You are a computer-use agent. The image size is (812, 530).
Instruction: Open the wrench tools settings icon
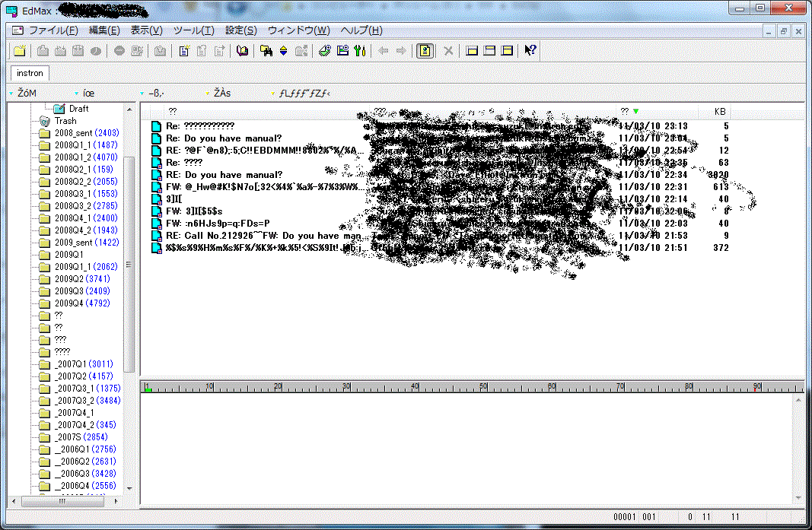pyautogui.click(x=361, y=51)
